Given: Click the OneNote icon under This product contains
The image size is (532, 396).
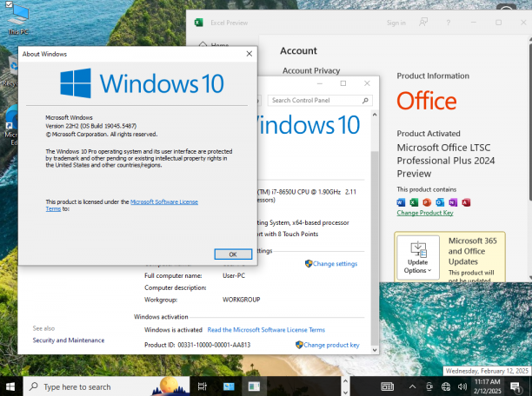Looking at the screenshot, I should 453,202.
